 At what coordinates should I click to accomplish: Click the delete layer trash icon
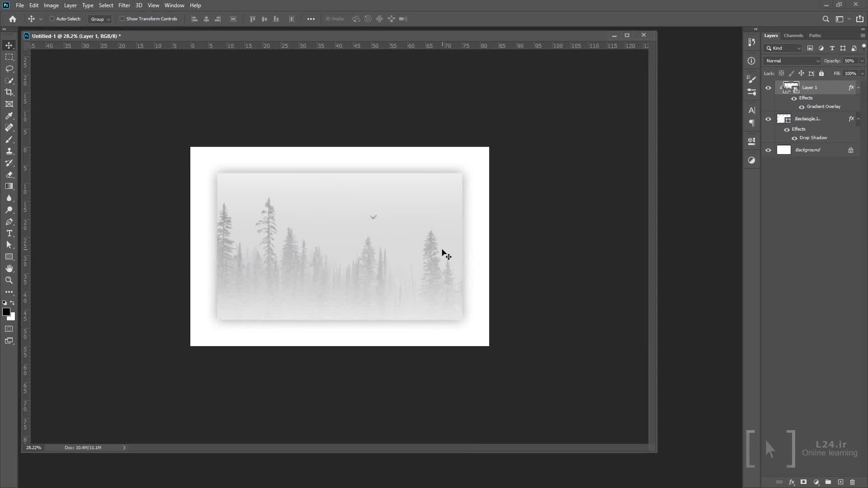pos(852,482)
